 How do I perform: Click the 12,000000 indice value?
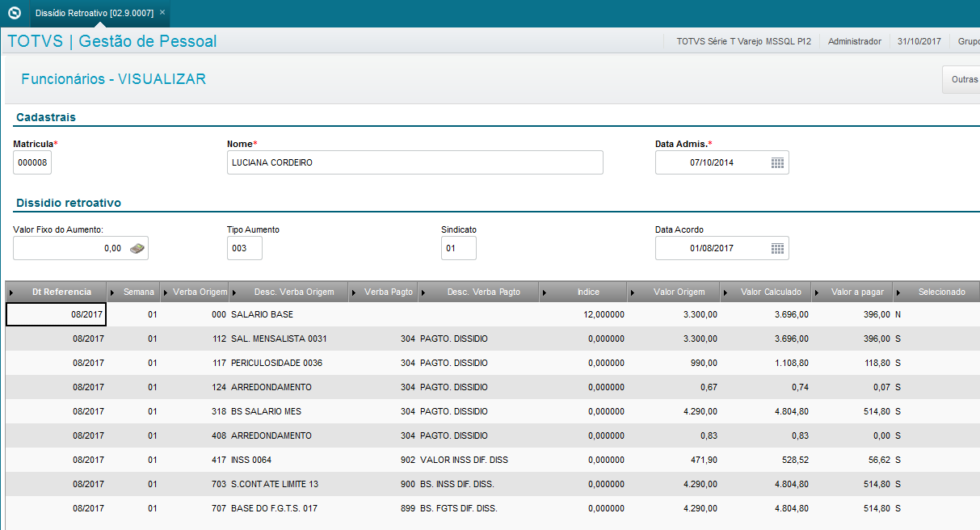604,314
